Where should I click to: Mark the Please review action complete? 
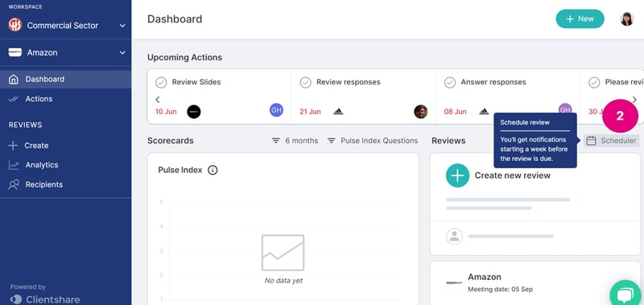(x=594, y=83)
